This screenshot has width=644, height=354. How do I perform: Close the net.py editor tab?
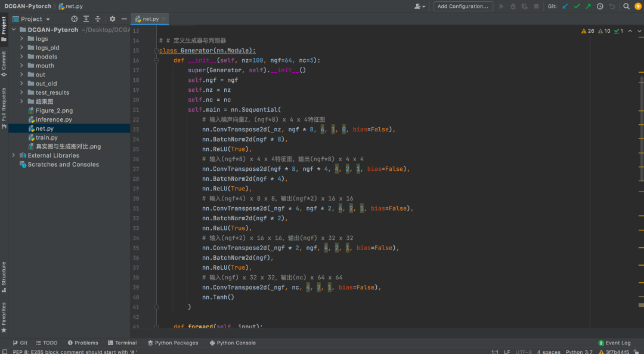[x=164, y=19]
